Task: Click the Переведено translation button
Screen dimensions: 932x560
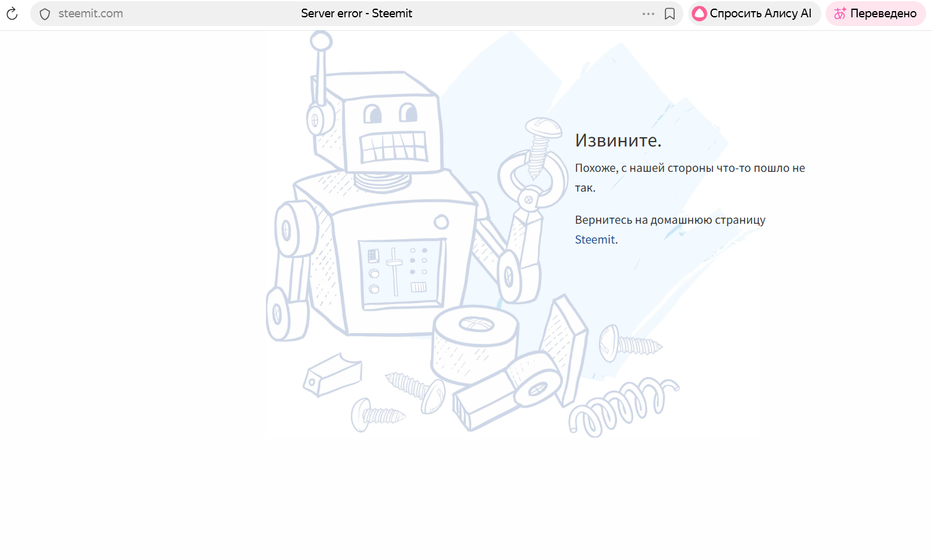Action: 876,14
